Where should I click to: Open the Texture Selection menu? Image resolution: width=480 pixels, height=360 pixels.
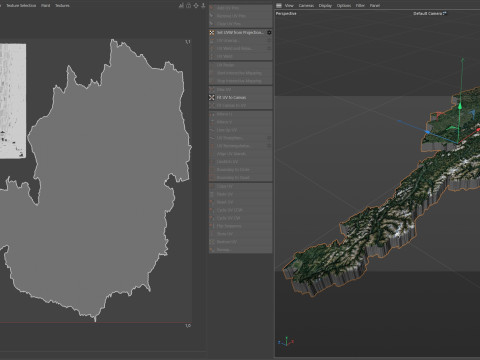click(x=21, y=6)
